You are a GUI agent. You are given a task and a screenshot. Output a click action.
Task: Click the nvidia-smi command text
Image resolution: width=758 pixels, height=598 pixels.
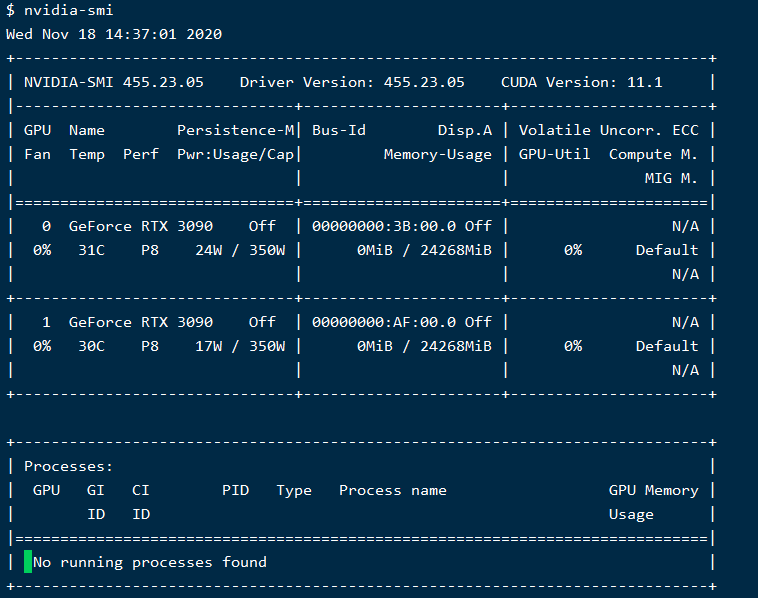(x=69, y=10)
